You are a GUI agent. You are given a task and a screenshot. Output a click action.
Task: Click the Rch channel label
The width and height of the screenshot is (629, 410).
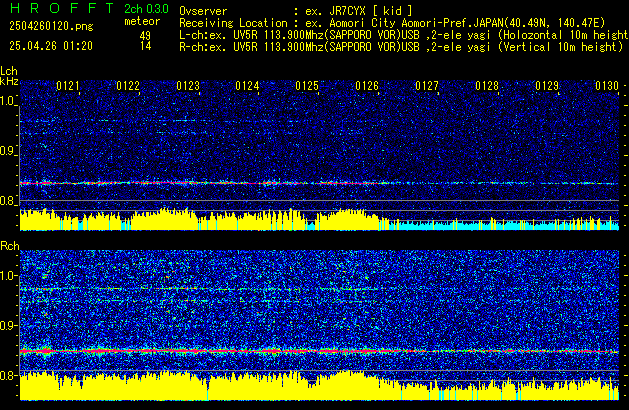(10, 246)
